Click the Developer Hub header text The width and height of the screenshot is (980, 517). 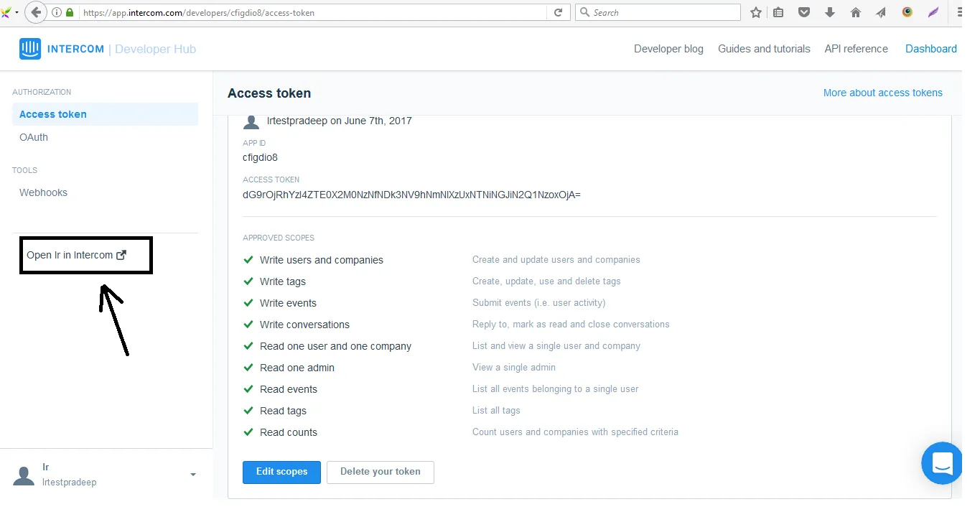pyautogui.click(x=155, y=49)
